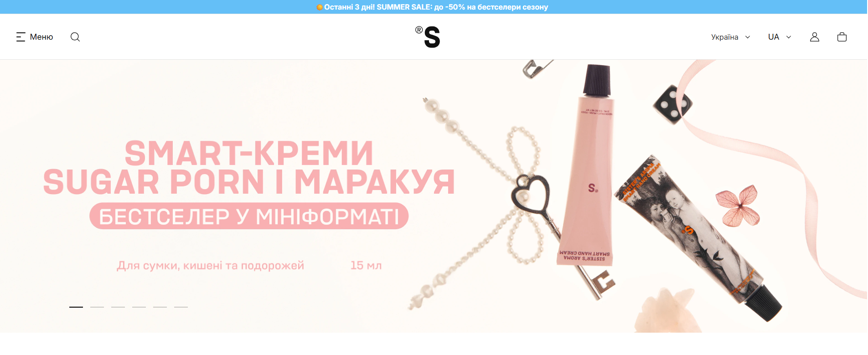The width and height of the screenshot is (868, 355).
Task: Open the shopping bag cart icon
Action: click(x=842, y=37)
